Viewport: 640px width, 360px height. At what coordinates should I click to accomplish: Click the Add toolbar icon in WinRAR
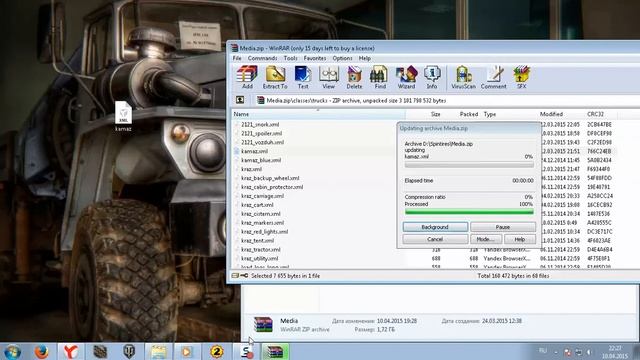pyautogui.click(x=247, y=77)
